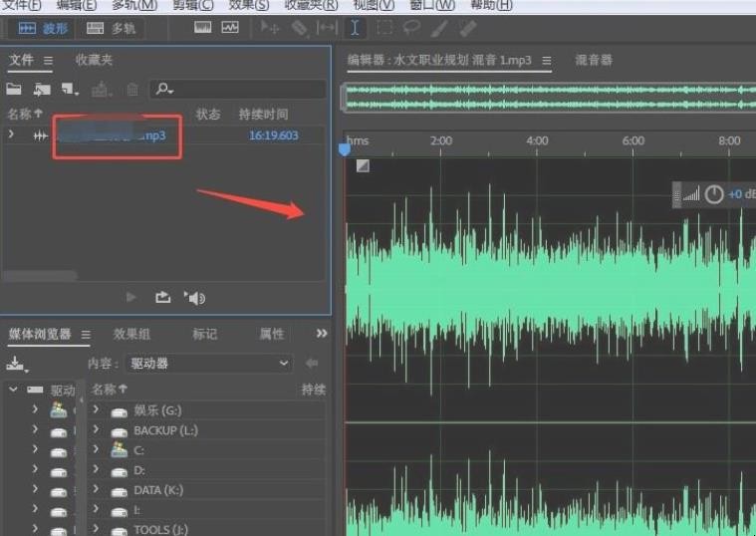Image resolution: width=756 pixels, height=536 pixels.
Task: Open the 帮助(H) menu
Action: pos(491,5)
